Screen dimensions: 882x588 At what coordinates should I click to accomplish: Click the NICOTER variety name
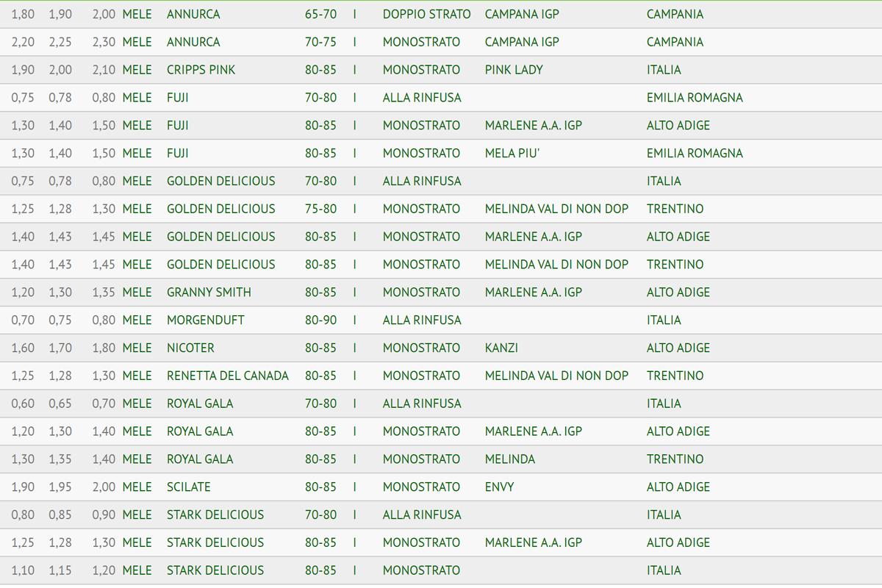pyautogui.click(x=190, y=348)
